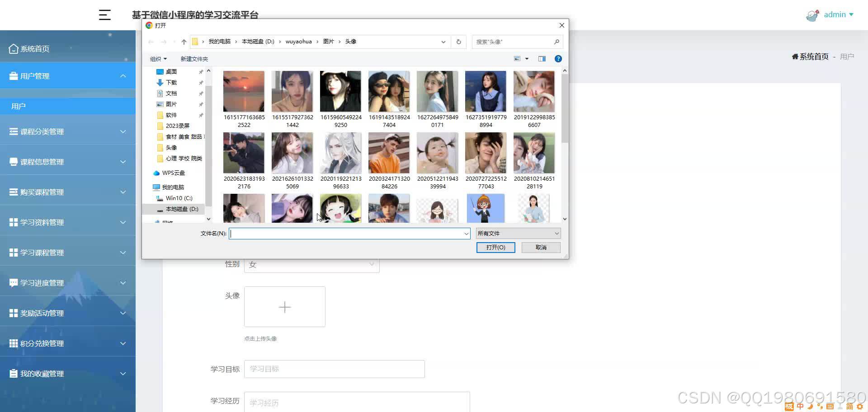Click the 学习进度管理 sidebar icon
The width and height of the screenshot is (868, 412).
(x=13, y=282)
